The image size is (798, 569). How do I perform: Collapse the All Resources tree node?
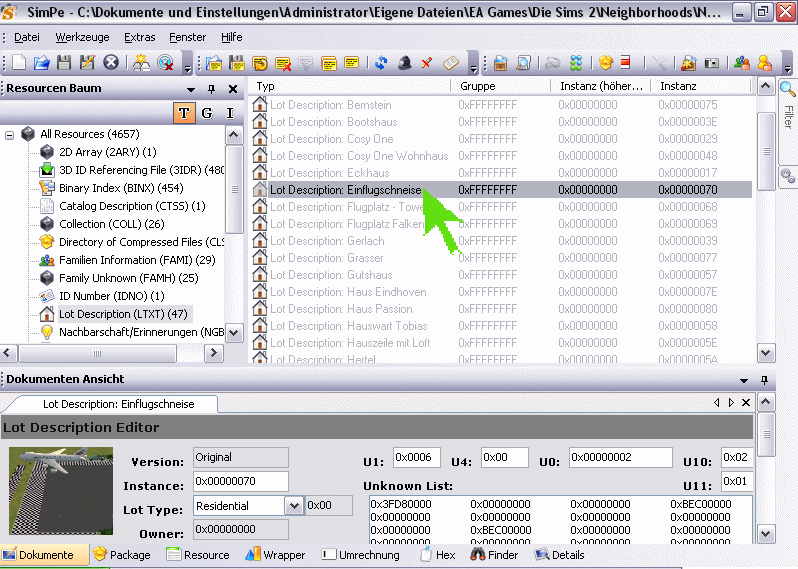[x=11, y=134]
